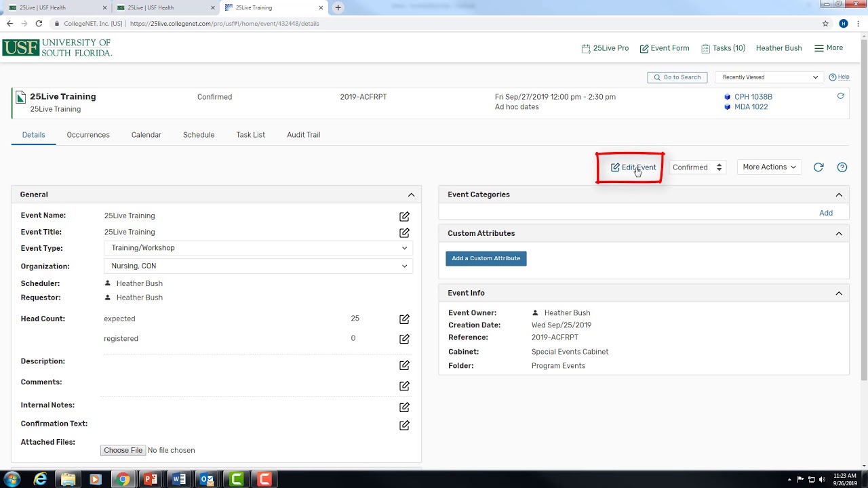
Task: Open new browser tab plus button
Action: pyautogui.click(x=338, y=7)
